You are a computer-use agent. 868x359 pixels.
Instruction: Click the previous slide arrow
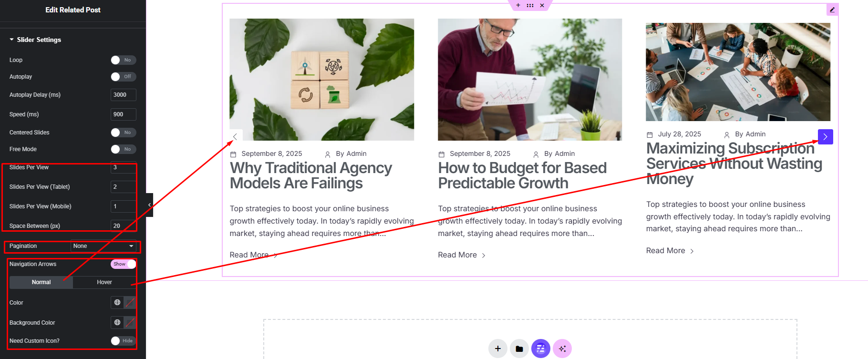(236, 137)
